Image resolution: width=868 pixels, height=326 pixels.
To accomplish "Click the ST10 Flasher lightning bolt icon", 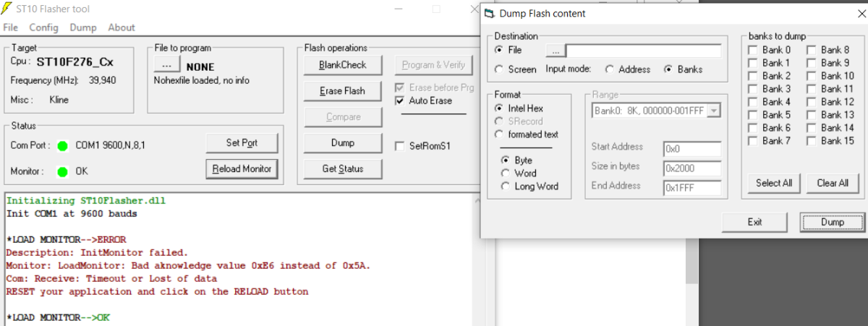I will click(8, 9).
